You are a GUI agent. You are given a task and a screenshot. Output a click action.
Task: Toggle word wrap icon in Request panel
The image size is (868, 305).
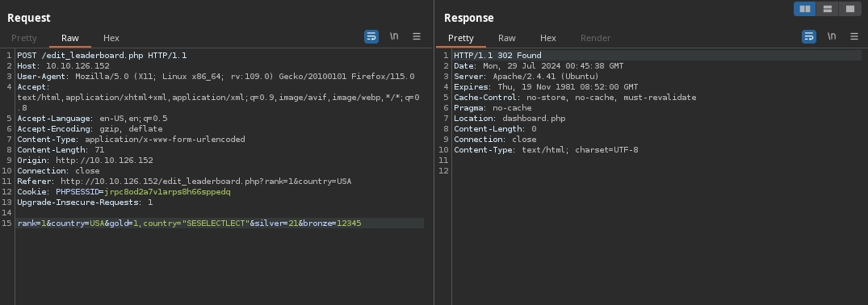(x=371, y=37)
